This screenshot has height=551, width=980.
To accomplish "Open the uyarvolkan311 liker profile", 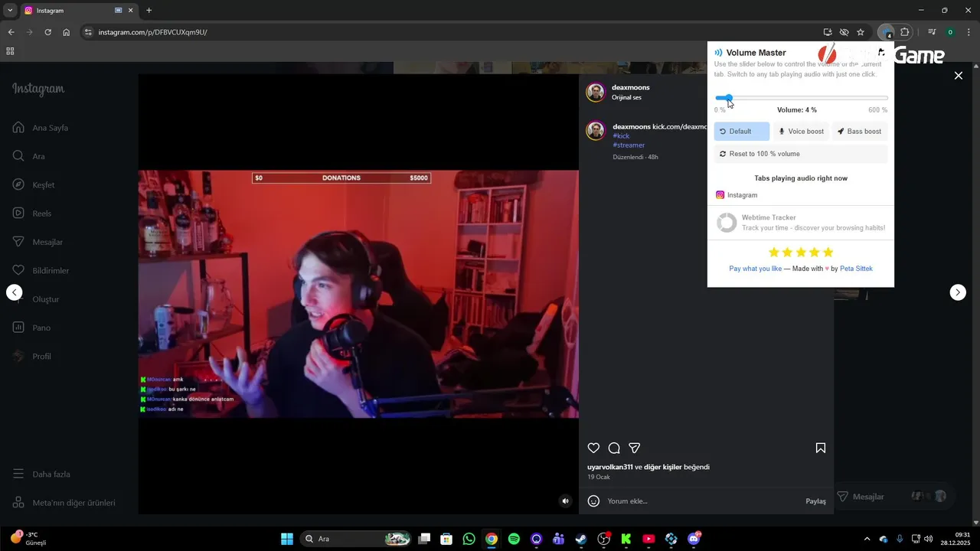I will click(610, 467).
